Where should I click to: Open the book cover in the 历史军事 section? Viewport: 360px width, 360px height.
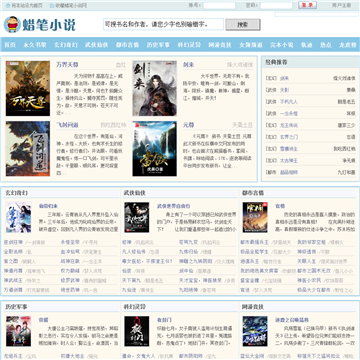coord(18,331)
